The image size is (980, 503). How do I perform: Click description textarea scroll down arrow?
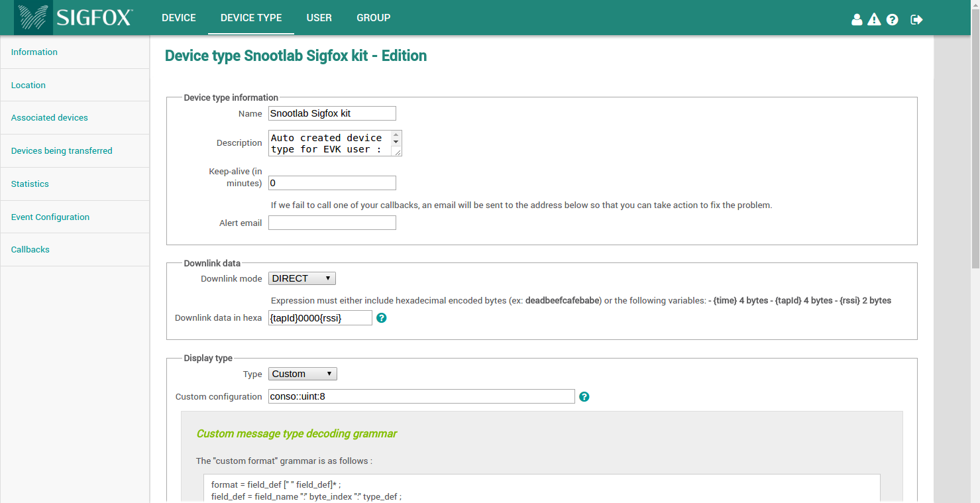[x=396, y=142]
